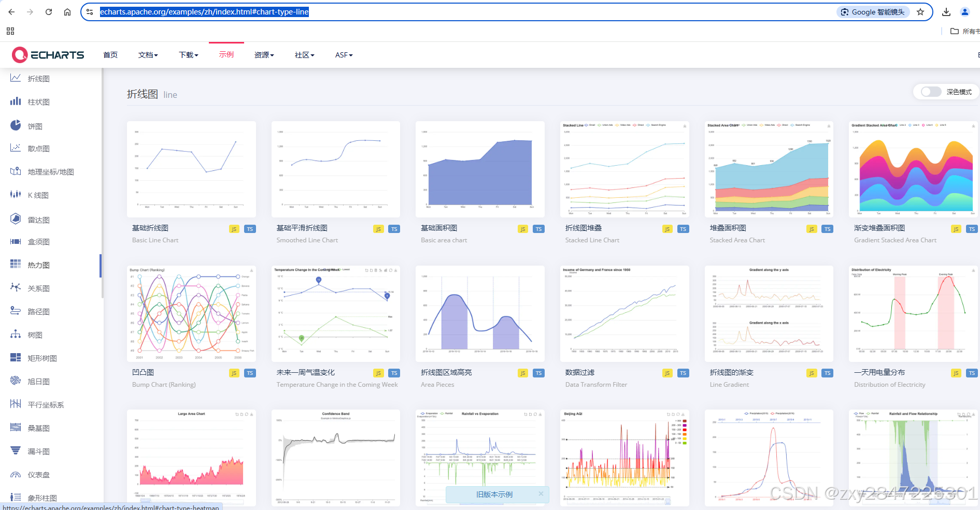
Task: Dismiss the 旧版本示例 notification
Action: pos(541,494)
